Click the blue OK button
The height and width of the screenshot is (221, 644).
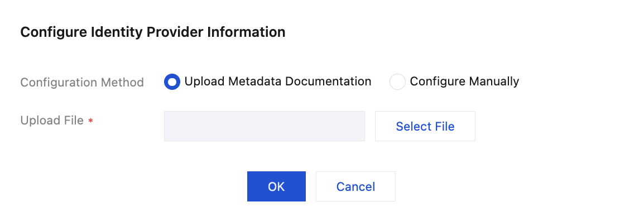point(276,186)
